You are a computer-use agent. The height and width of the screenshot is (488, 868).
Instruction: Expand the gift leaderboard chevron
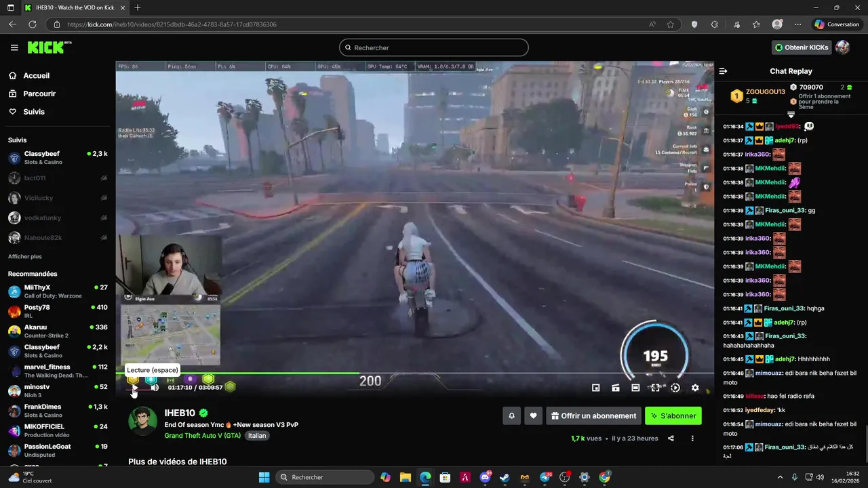pyautogui.click(x=791, y=114)
